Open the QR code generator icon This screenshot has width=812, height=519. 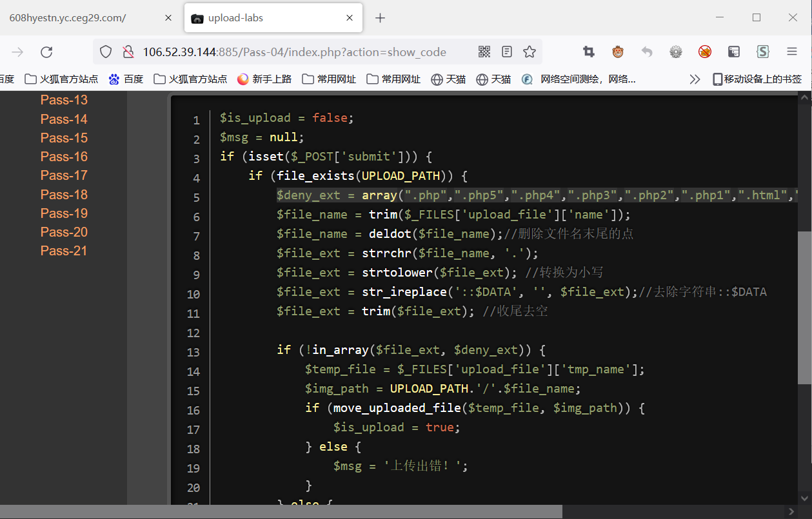click(x=484, y=52)
